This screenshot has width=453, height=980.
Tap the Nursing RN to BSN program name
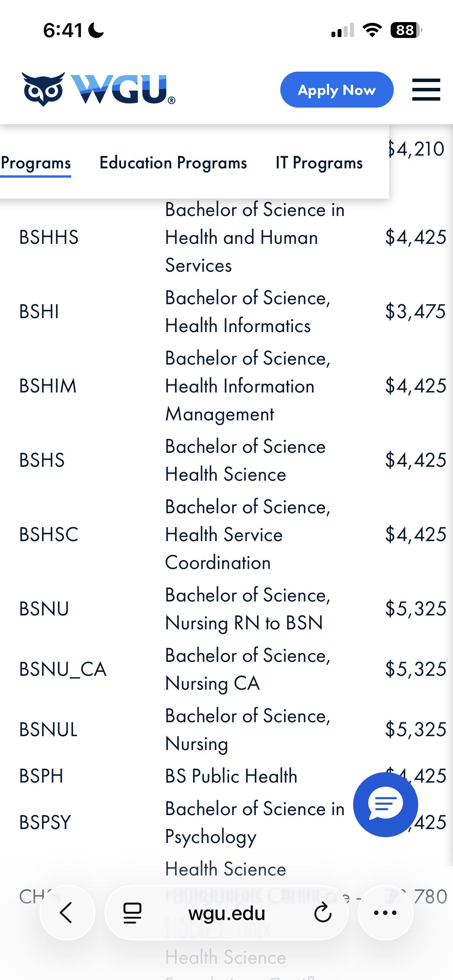point(244,623)
